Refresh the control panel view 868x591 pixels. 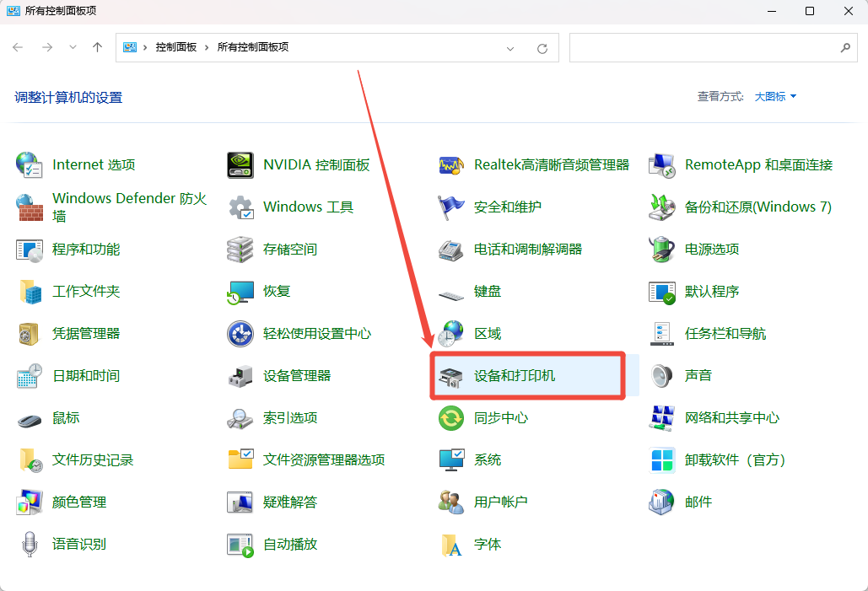(x=542, y=49)
